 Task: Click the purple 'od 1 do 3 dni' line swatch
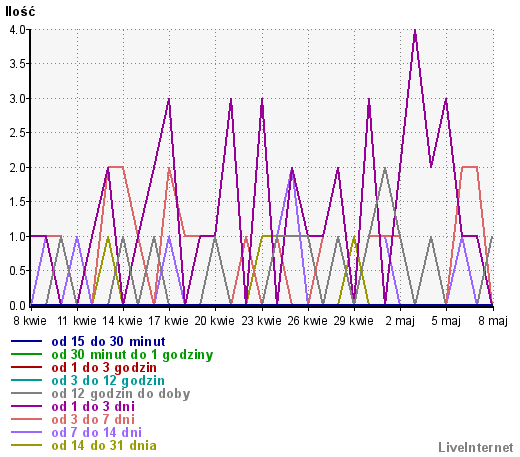pyautogui.click(x=26, y=406)
